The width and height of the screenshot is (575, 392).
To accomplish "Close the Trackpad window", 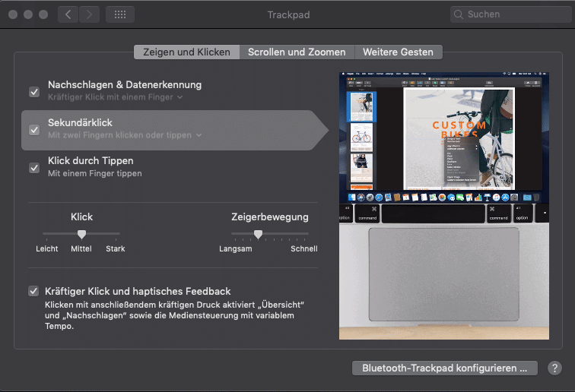I will click(x=13, y=14).
